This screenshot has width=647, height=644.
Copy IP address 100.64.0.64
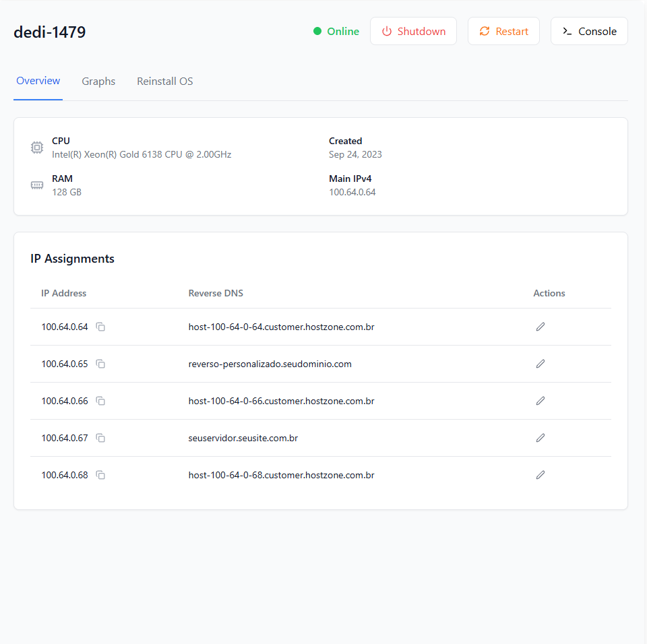pos(100,327)
